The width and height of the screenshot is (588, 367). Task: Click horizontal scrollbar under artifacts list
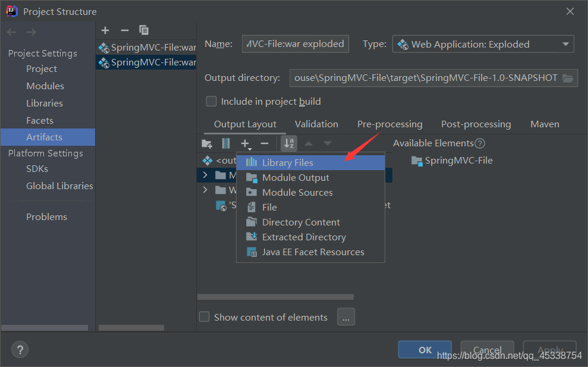coord(131,328)
